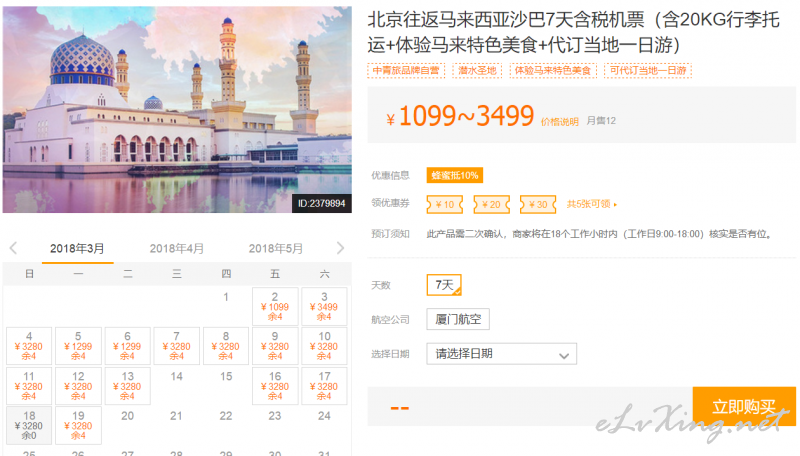Click the 可代订当地一日游 tag

648,70
